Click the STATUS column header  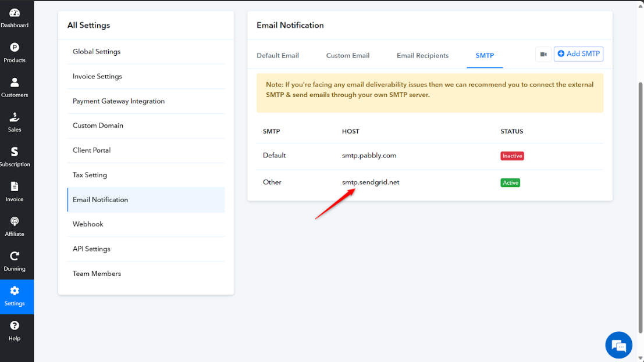[511, 131]
